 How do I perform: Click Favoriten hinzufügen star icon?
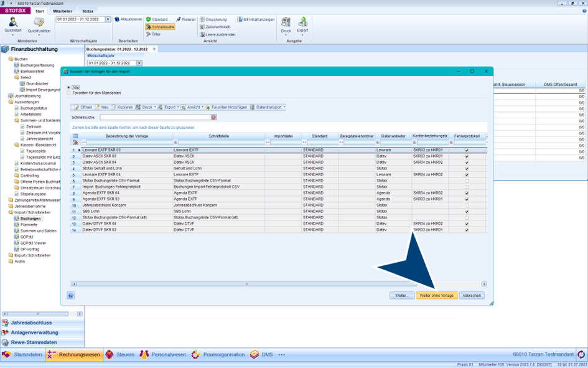point(208,107)
